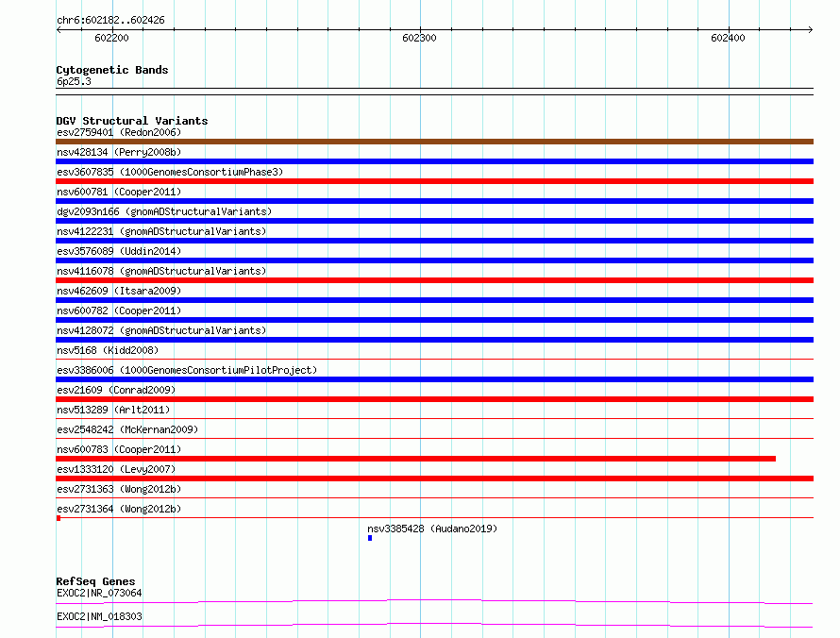
Task: Click the dgv2093n166 (gnomADStructuralVariants) label
Action: pos(164,211)
